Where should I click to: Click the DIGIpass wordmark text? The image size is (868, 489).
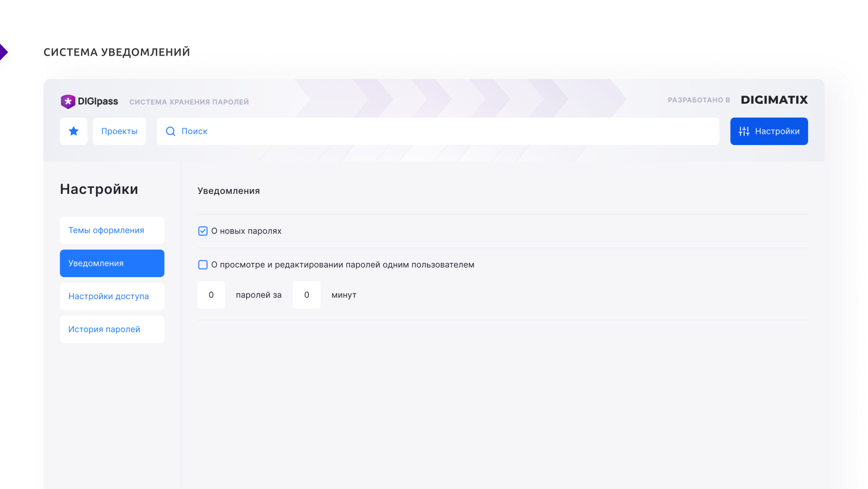point(98,101)
